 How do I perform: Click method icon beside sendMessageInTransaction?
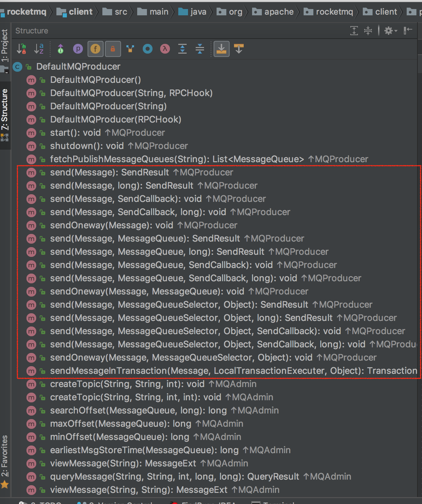pyautogui.click(x=31, y=371)
